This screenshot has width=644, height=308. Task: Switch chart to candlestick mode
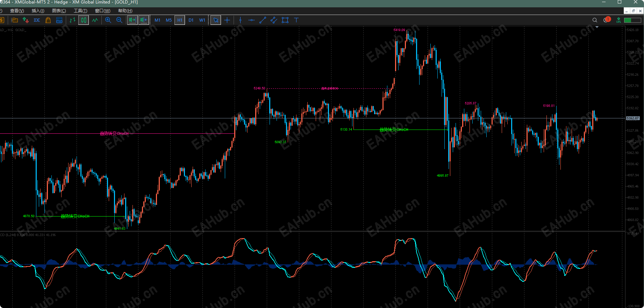[x=84, y=20]
